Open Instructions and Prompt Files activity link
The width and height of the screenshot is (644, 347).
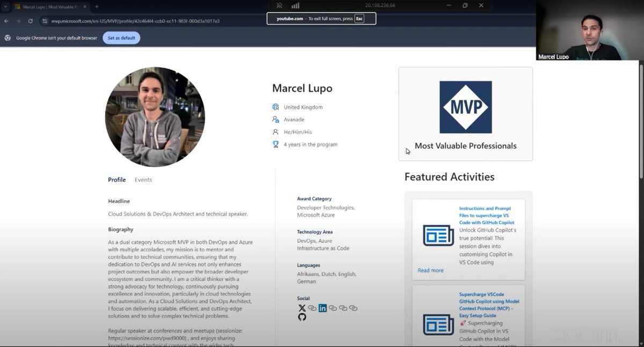[x=487, y=215]
